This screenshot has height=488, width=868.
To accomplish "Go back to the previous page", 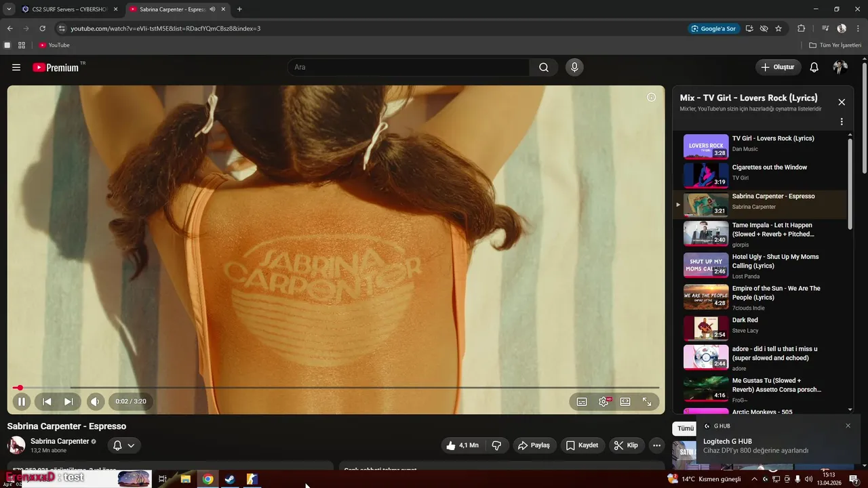I will tap(9, 28).
